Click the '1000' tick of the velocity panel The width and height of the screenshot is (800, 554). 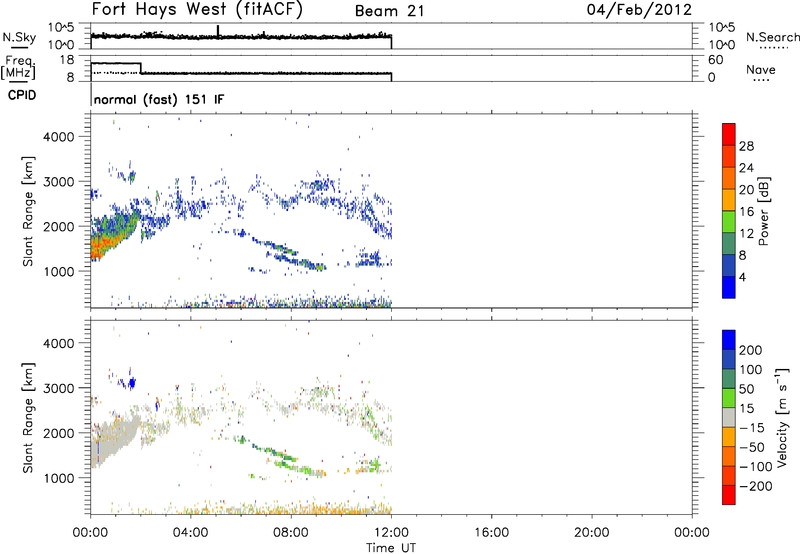pos(59,478)
